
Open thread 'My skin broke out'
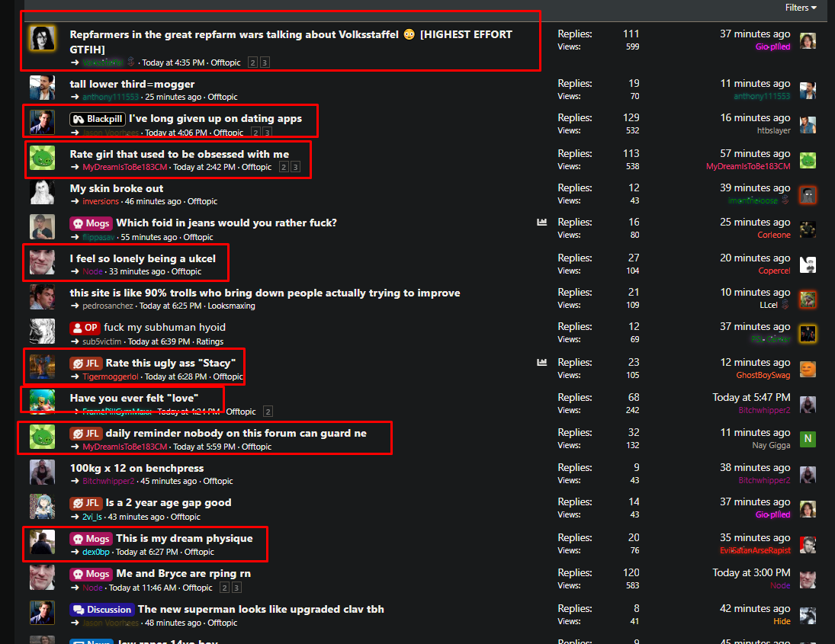click(116, 188)
